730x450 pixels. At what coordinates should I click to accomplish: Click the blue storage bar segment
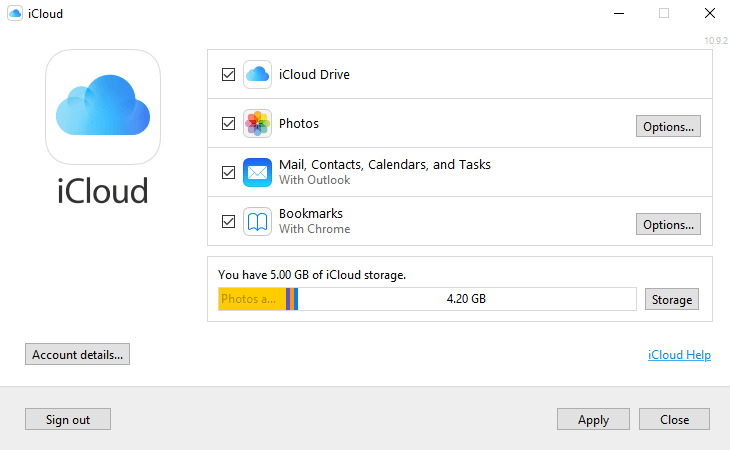tap(296, 299)
